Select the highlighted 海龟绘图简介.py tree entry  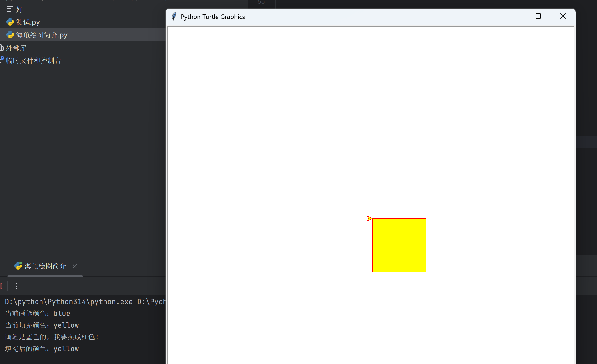pyautogui.click(x=41, y=35)
